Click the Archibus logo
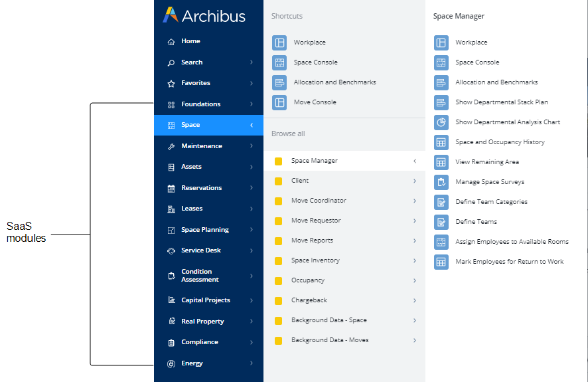The height and width of the screenshot is (382, 588). click(x=204, y=16)
